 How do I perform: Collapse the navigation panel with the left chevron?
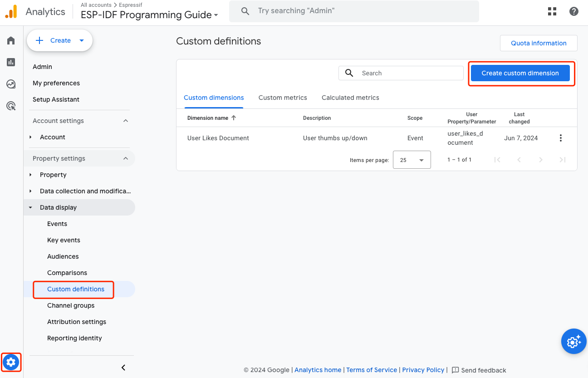123,368
